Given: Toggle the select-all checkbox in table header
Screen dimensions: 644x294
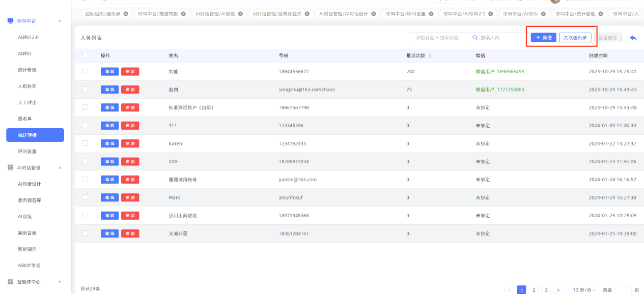Looking at the screenshot, I should pyautogui.click(x=85, y=55).
